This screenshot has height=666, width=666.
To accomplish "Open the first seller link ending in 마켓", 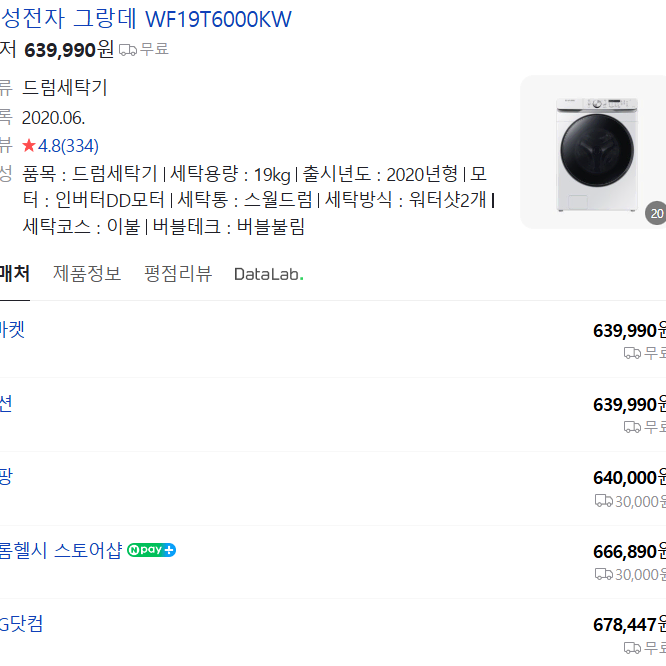I will point(12,330).
